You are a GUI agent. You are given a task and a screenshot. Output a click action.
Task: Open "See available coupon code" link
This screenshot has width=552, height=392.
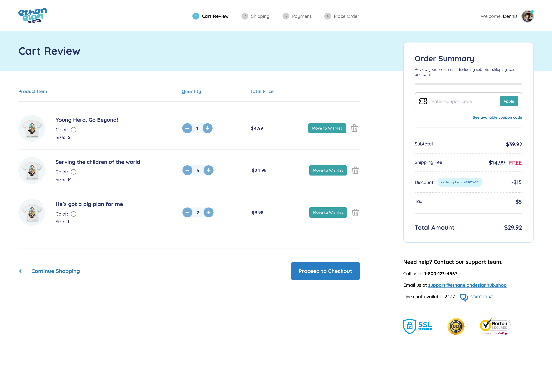[497, 117]
